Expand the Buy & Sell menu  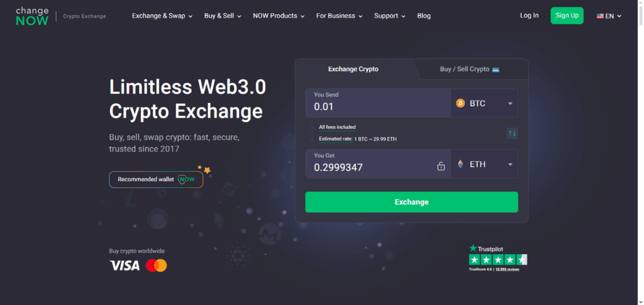[223, 16]
